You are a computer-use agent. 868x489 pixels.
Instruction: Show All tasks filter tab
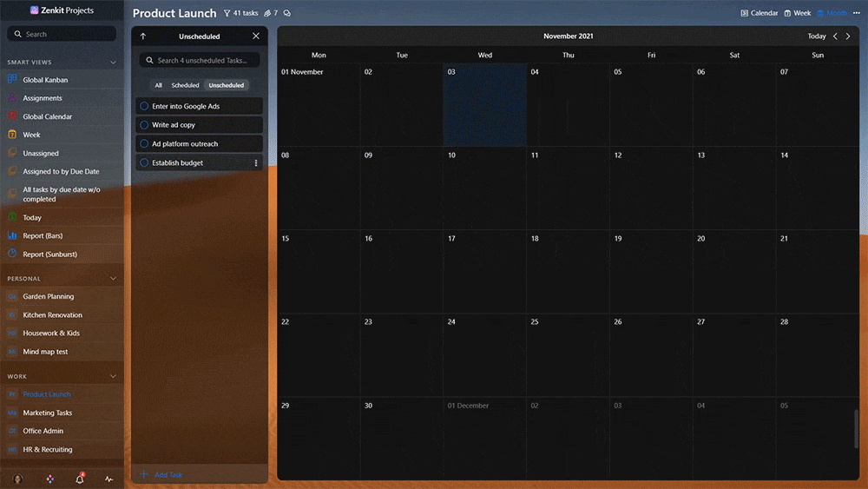158,85
